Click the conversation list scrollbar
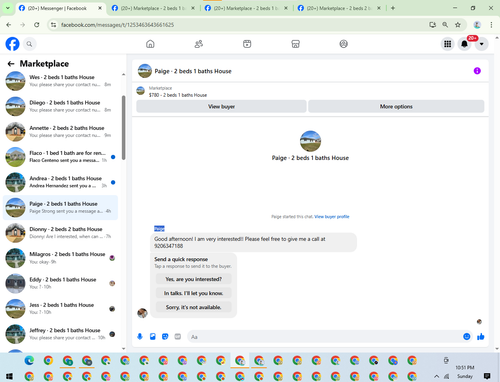Viewport: 500px width, 382px height. (x=124, y=128)
